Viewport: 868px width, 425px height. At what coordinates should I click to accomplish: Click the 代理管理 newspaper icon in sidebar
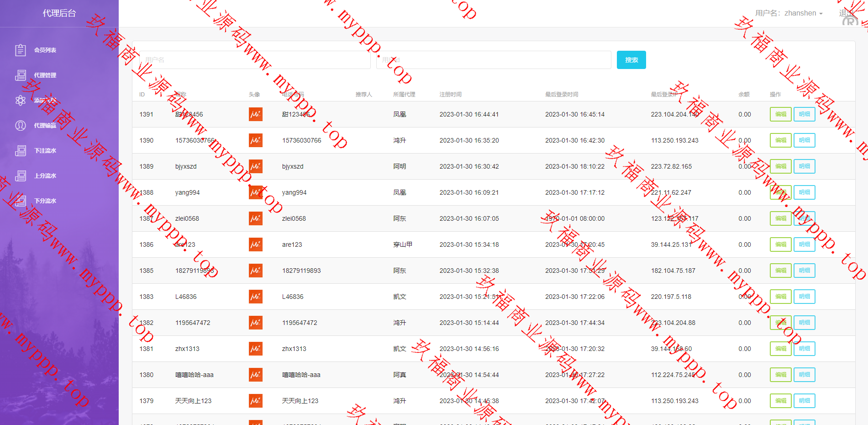pyautogui.click(x=21, y=75)
